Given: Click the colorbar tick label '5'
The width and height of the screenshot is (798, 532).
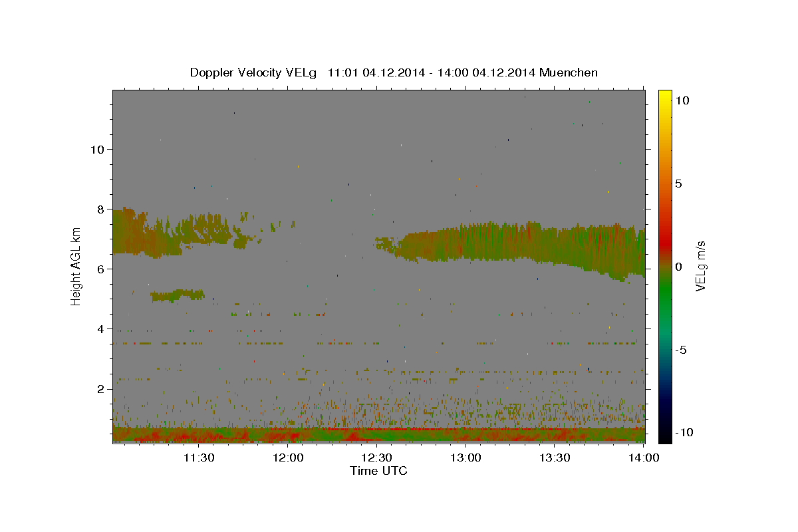Looking at the screenshot, I should [678, 184].
